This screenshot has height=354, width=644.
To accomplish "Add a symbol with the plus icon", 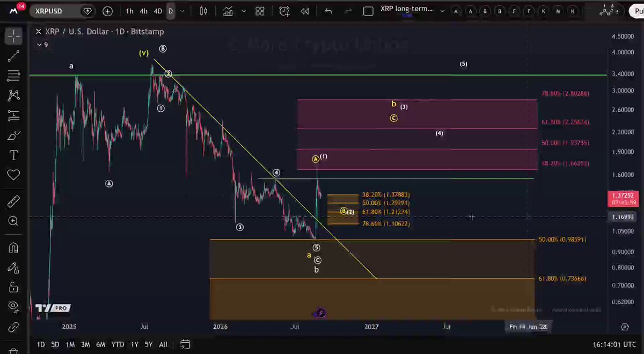I will pos(107,11).
